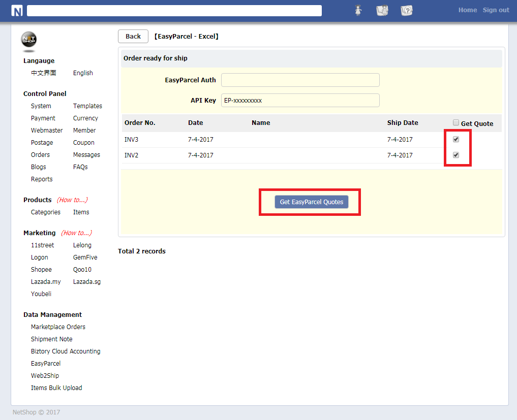Image resolution: width=517 pixels, height=420 pixels.
Task: Open Youbeli marketing link
Action: (41, 294)
